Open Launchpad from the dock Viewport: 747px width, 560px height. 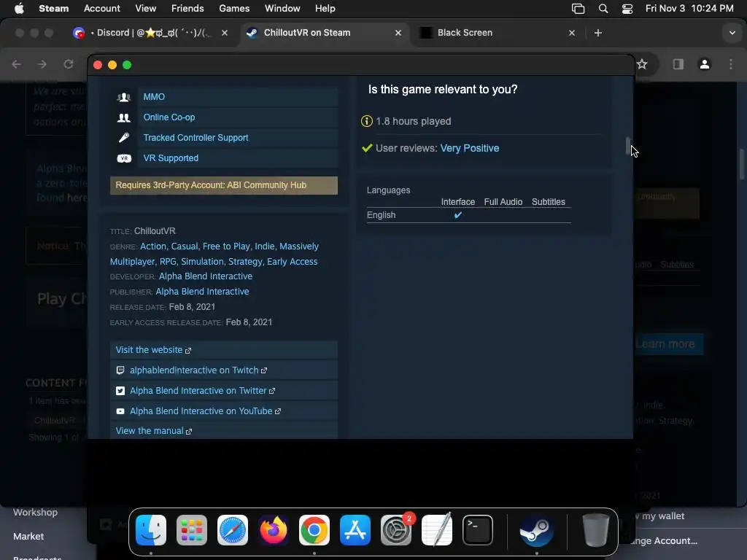(192, 530)
